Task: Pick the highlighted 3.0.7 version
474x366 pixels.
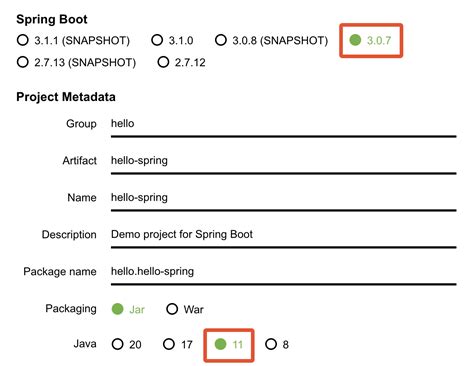Action: 370,40
